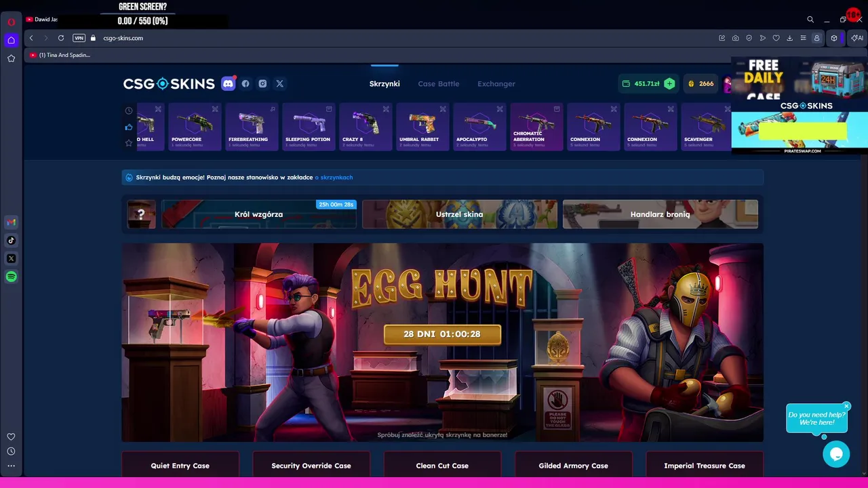Switch to the Skrzynki tab
868x488 pixels.
pyautogui.click(x=384, y=83)
